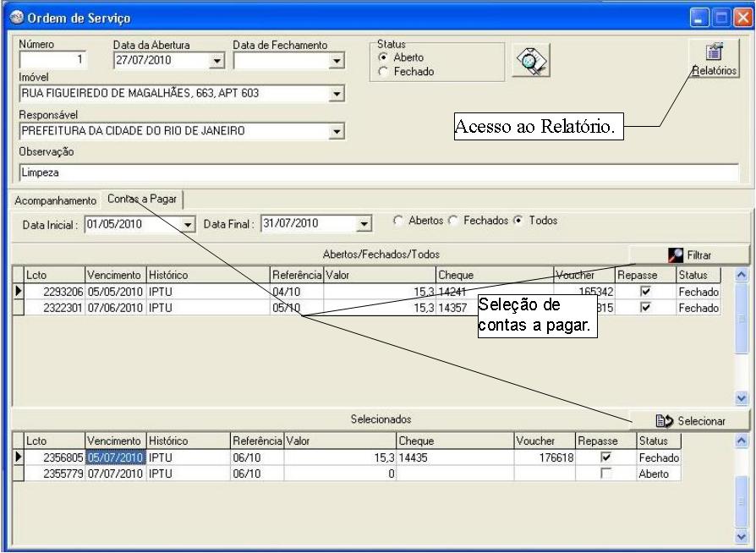Toggle Repasse checkbox for lançamento 2293206
The width and height of the screenshot is (756, 553).
pos(645,292)
